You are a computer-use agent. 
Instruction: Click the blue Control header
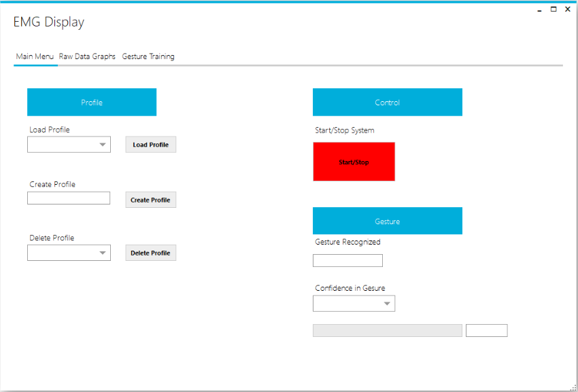click(387, 103)
